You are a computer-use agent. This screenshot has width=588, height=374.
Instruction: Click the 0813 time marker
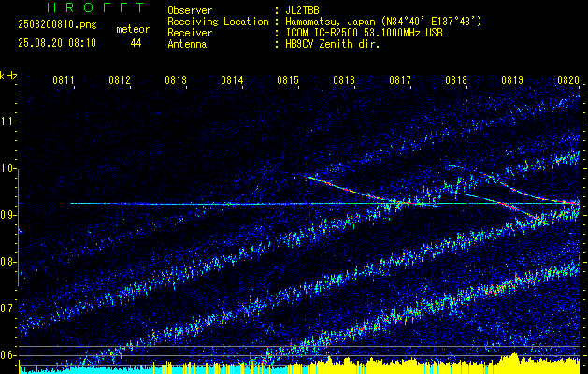(176, 80)
